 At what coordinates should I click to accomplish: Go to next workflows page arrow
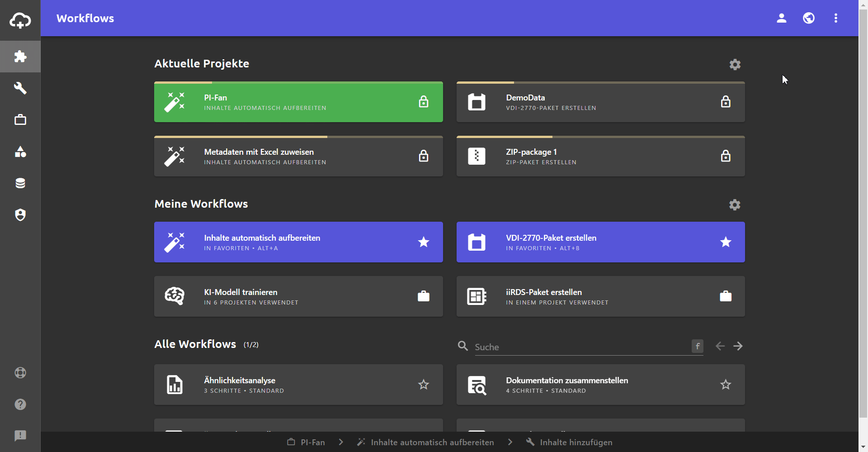pos(738,346)
